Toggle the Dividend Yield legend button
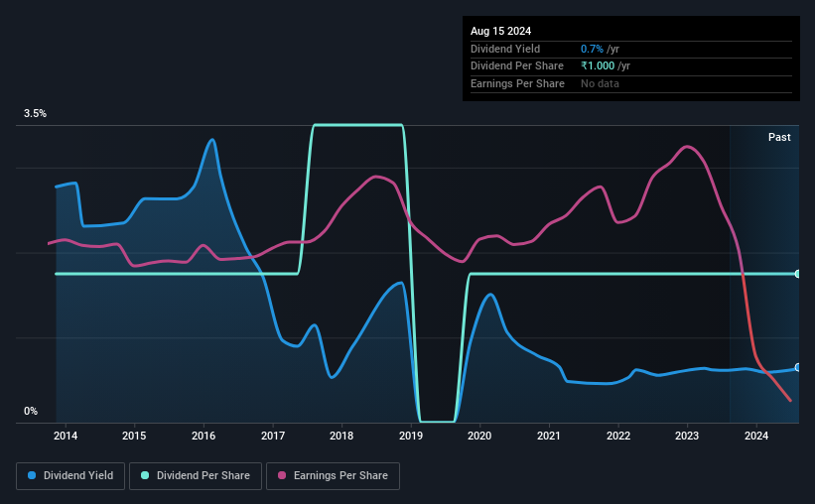815x504 pixels. (x=70, y=476)
